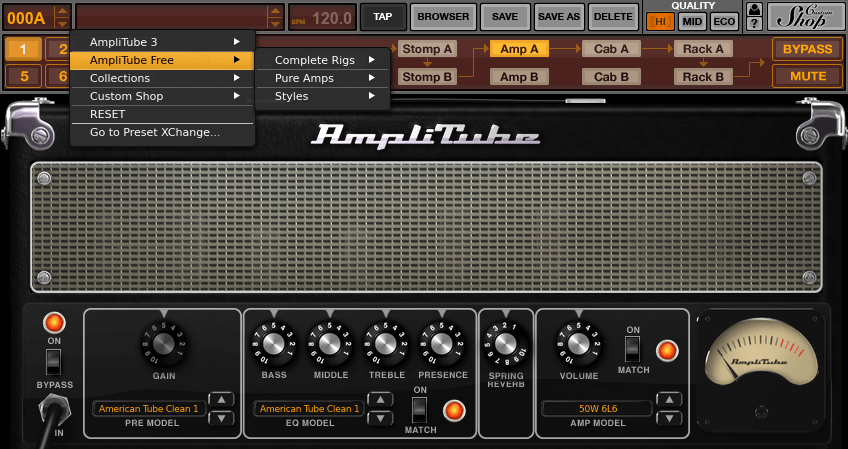Viewport: 848px width, 449px height.
Task: Toggle the EQ MATCH on switch
Action: tap(420, 410)
